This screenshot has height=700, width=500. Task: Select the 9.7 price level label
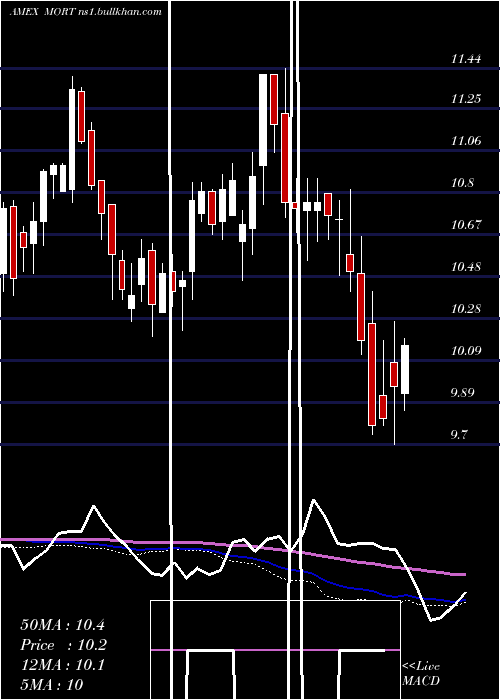click(x=459, y=434)
